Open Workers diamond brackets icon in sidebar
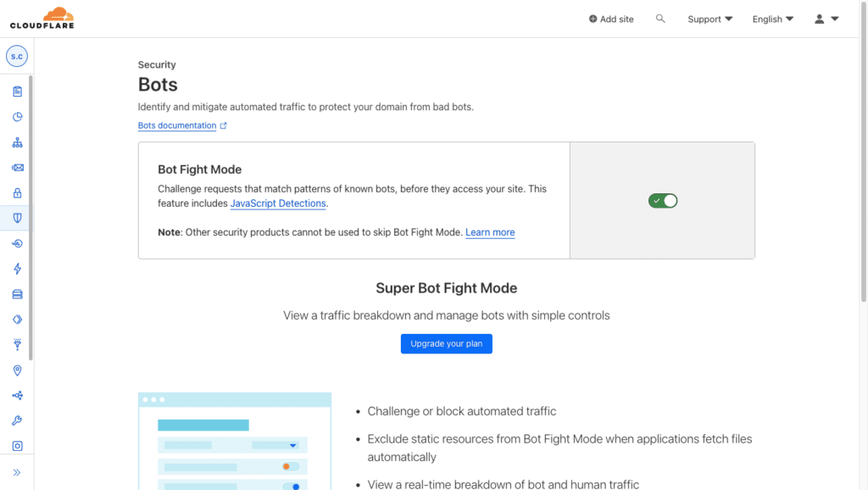The width and height of the screenshot is (868, 490). pos(17,320)
